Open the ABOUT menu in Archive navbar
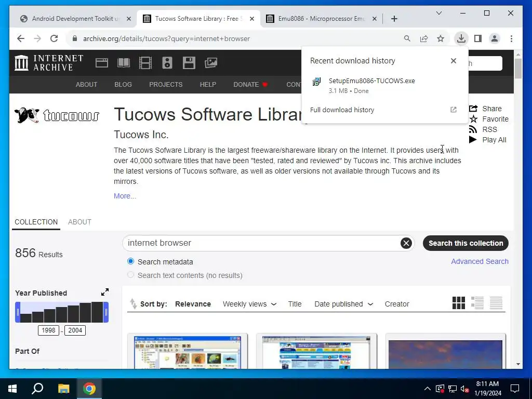This screenshot has height=399, width=532. (87, 85)
